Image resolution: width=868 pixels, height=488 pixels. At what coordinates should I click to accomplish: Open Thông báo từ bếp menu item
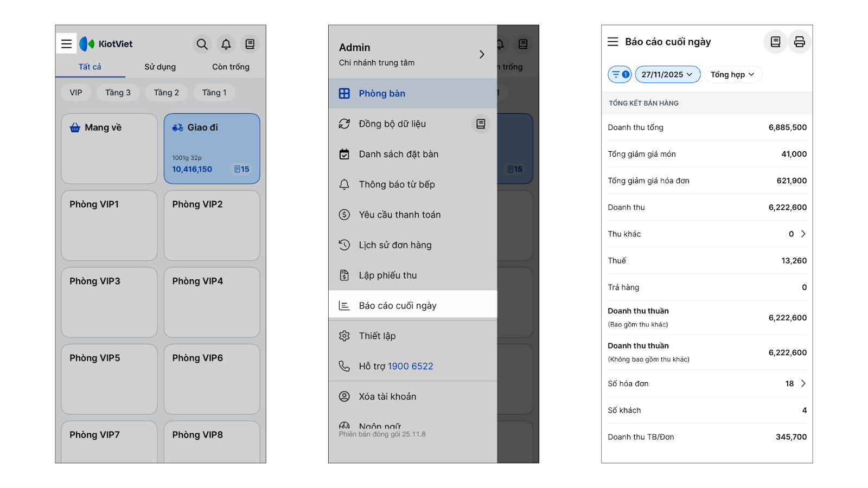pyautogui.click(x=413, y=185)
